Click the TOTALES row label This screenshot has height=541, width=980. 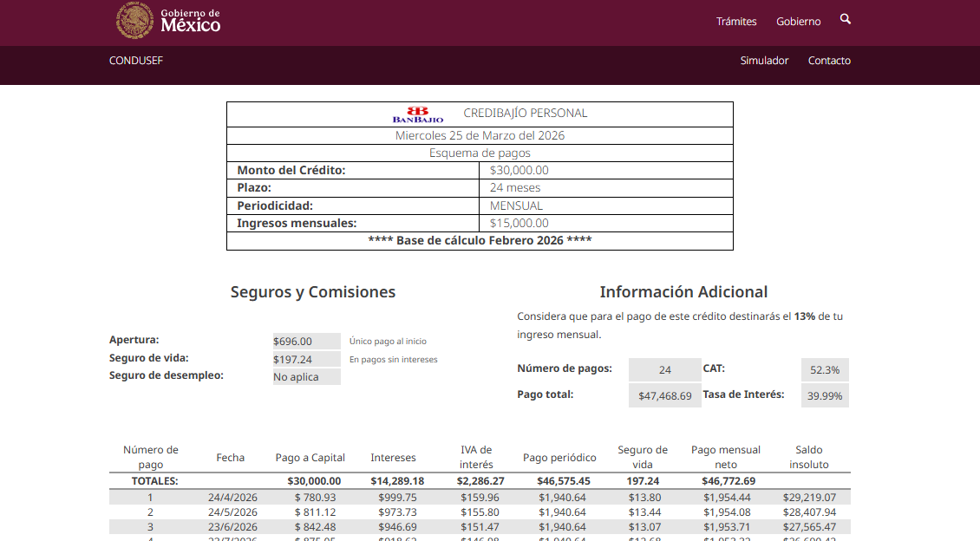click(x=154, y=481)
